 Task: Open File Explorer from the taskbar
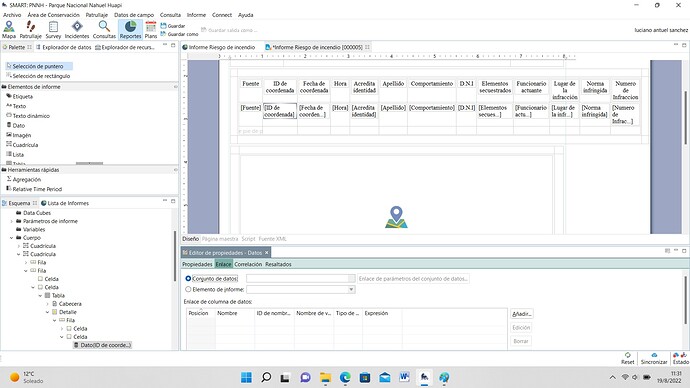(325, 377)
